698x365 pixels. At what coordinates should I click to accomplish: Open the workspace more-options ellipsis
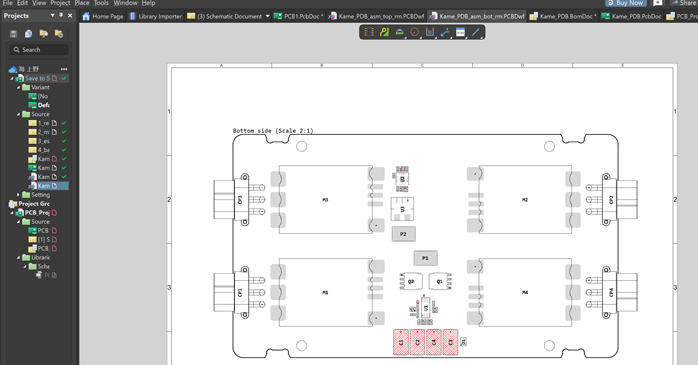coord(64,69)
